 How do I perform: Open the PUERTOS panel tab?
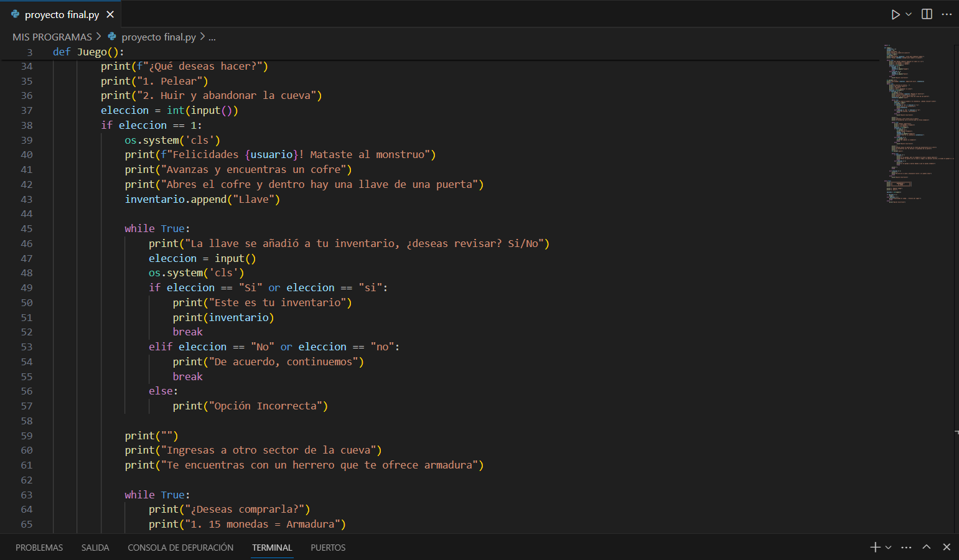[328, 548]
